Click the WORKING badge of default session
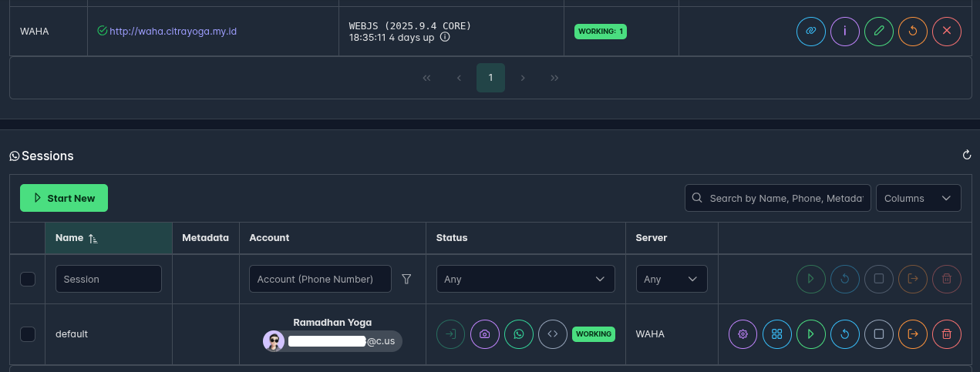This screenshot has width=980, height=372. point(594,334)
